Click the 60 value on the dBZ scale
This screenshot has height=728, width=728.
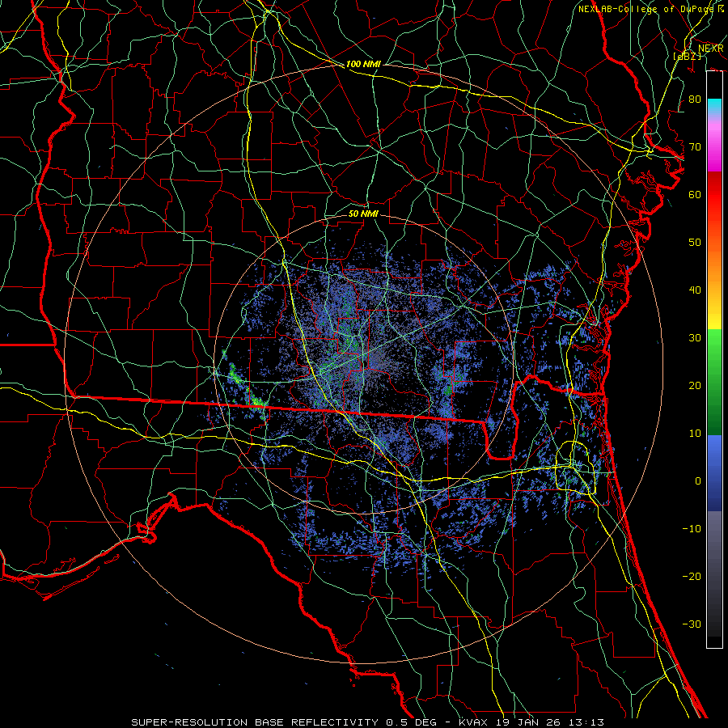click(x=695, y=194)
